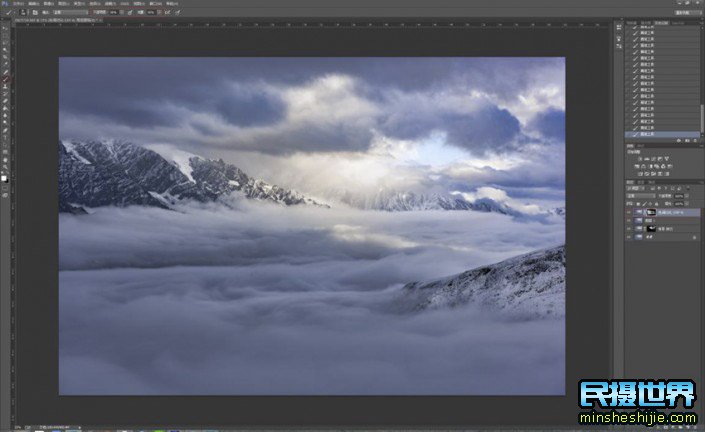Delete current state in History panel

point(695,141)
